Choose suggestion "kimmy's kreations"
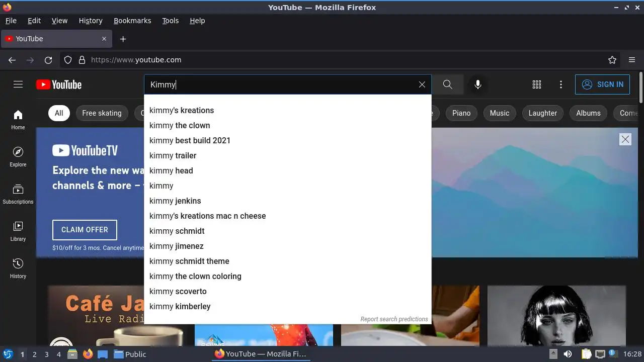644x362 pixels. tap(288, 110)
